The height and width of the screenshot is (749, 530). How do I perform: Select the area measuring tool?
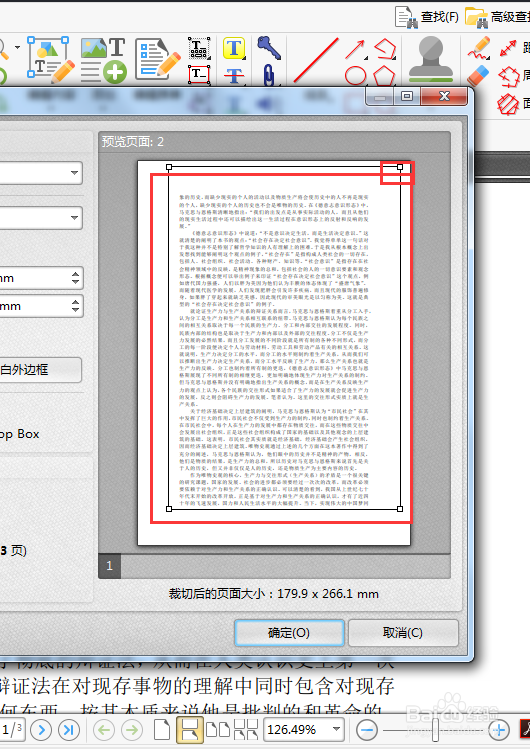coord(508,104)
